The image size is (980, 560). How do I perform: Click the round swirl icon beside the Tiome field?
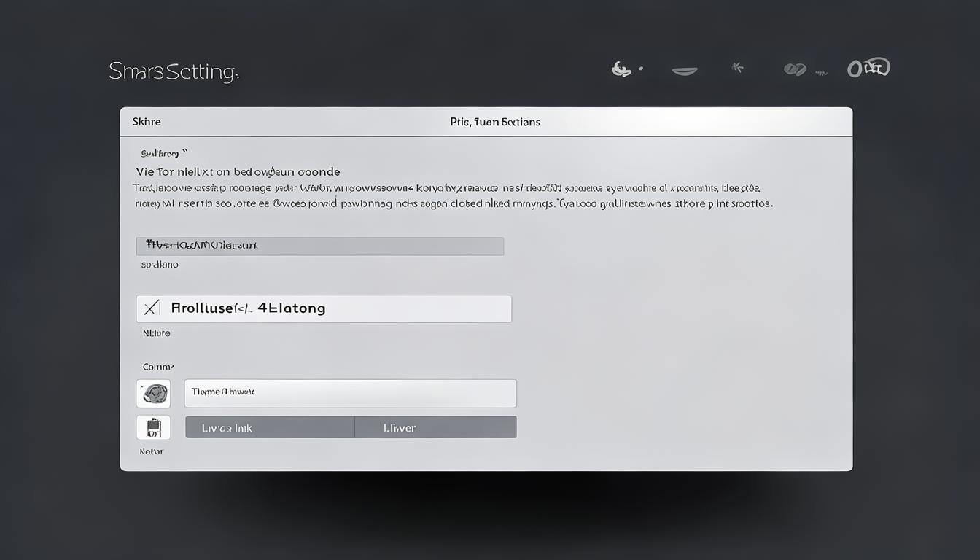pos(153,394)
